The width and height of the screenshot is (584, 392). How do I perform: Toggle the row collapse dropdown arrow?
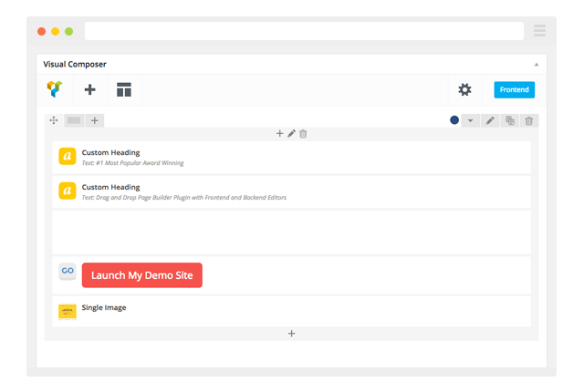(x=471, y=120)
